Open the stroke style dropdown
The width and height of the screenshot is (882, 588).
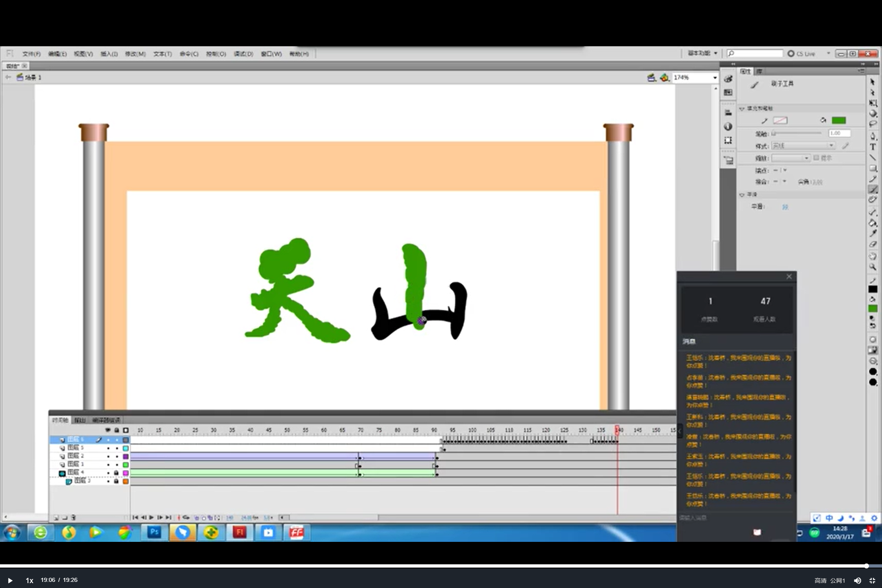[x=831, y=146]
